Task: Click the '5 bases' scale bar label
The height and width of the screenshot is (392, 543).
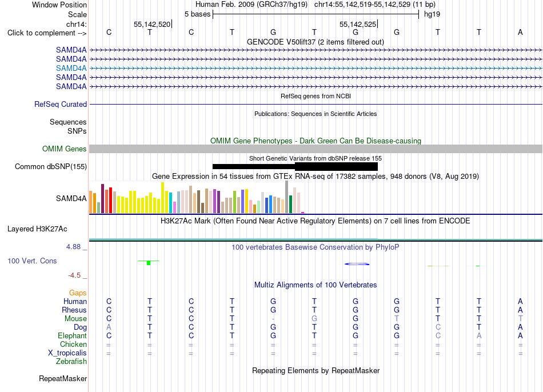Action: pyautogui.click(x=197, y=14)
